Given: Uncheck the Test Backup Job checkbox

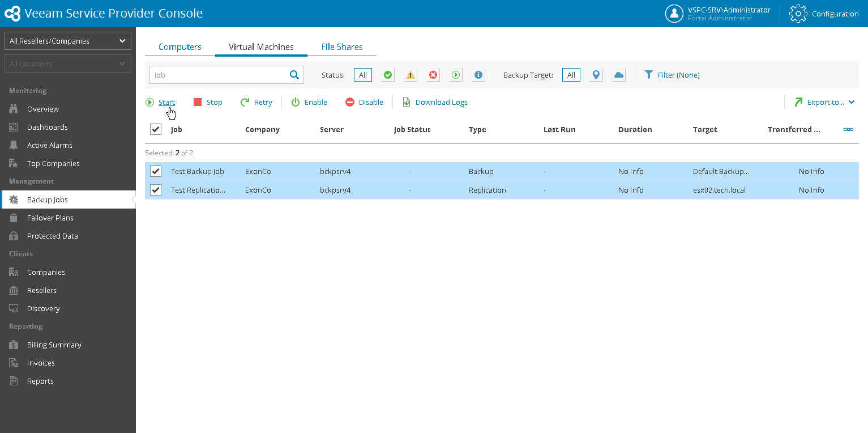Looking at the screenshot, I should click(156, 171).
